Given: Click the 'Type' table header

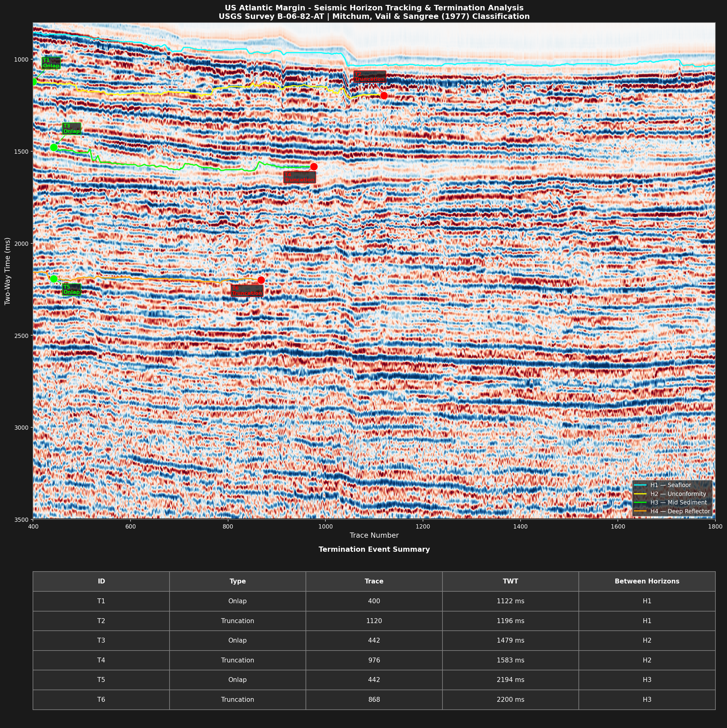Looking at the screenshot, I should tap(238, 581).
